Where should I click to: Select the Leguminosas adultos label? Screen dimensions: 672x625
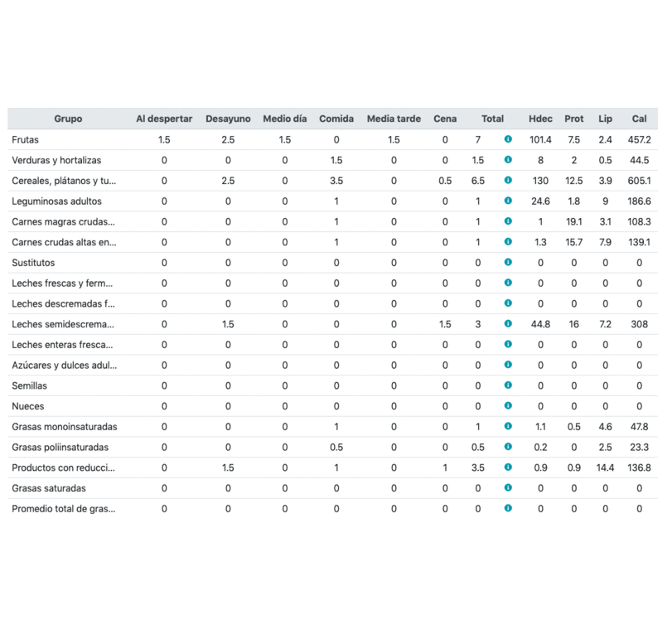point(56,201)
